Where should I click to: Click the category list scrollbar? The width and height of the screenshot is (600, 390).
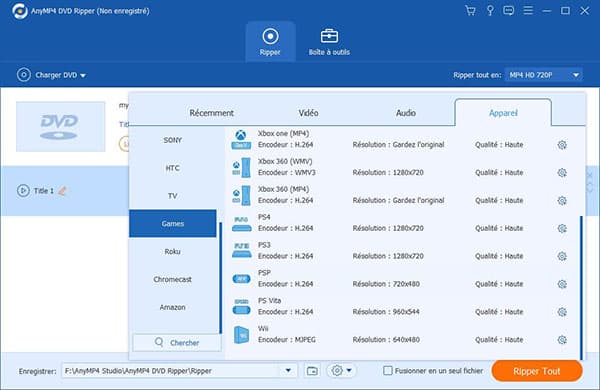click(x=220, y=278)
